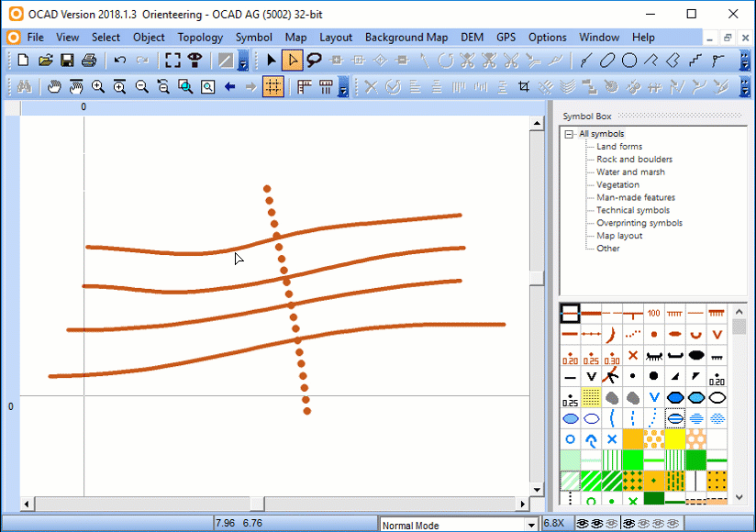Select Vegetation in the symbol tree
756x532 pixels.
(617, 185)
